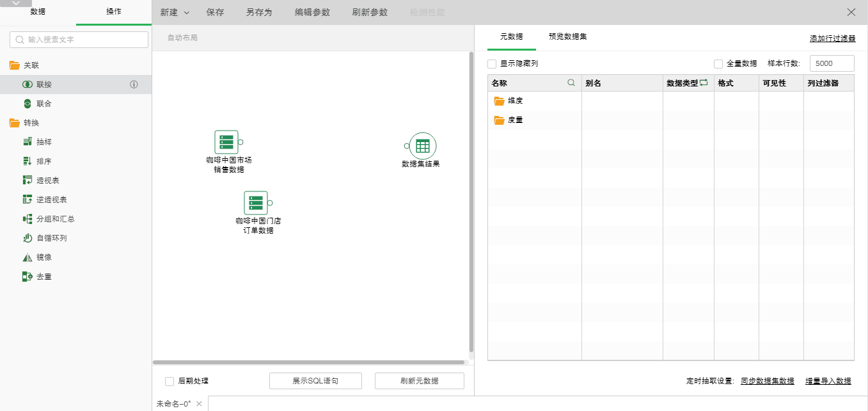This screenshot has width=868, height=411.
Task: Click the 咖啡中国市场销售数据 dataset node
Action: tap(226, 142)
